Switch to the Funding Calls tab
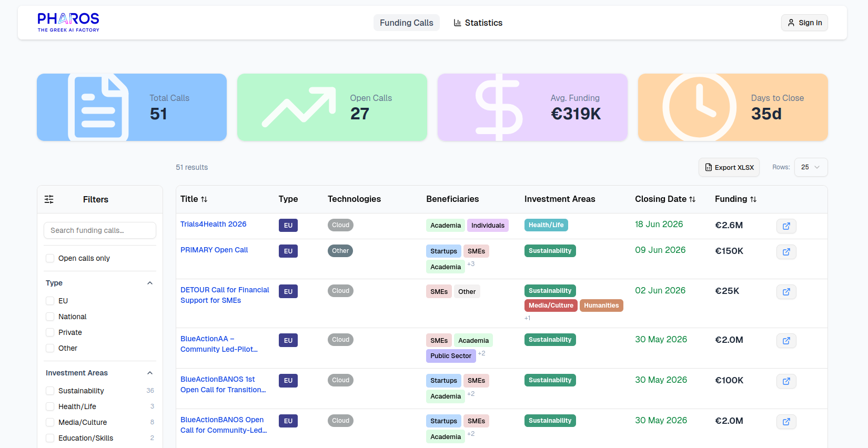 (407, 23)
